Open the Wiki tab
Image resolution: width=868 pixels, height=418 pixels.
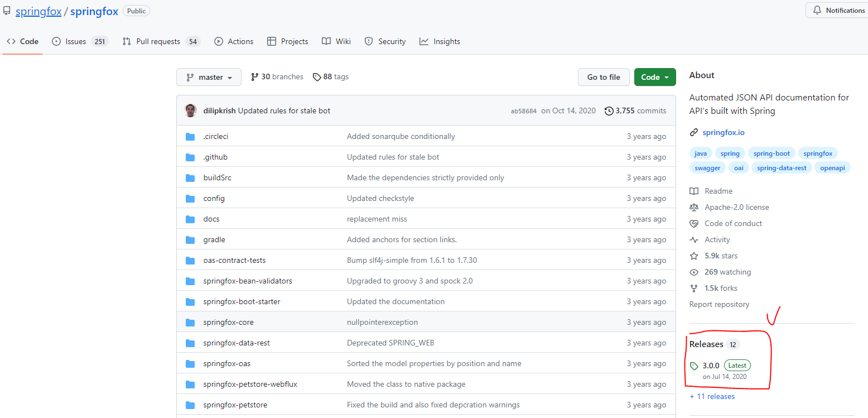336,41
